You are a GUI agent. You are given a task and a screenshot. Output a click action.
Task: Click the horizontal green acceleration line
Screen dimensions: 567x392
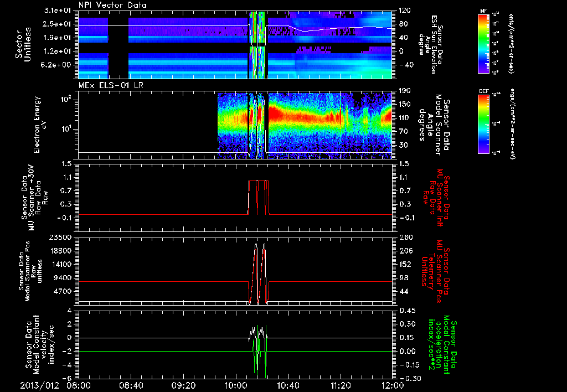pyautogui.click(x=166, y=351)
